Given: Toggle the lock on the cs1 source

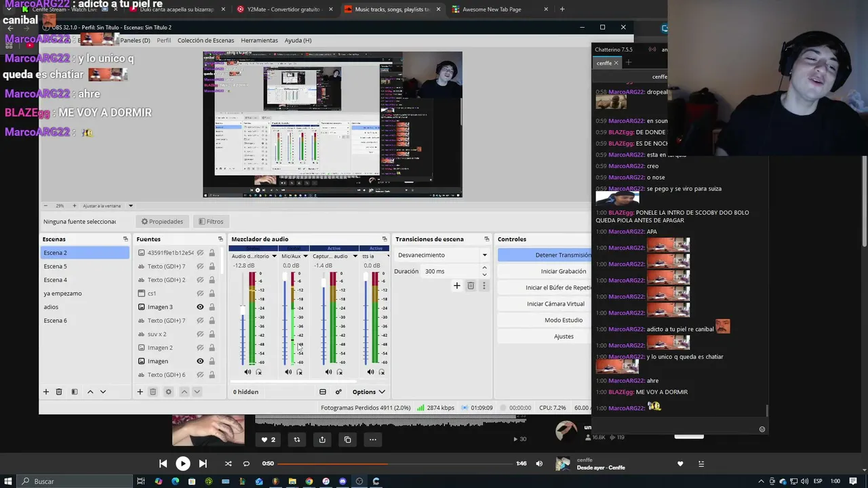Looking at the screenshot, I should coord(212,293).
